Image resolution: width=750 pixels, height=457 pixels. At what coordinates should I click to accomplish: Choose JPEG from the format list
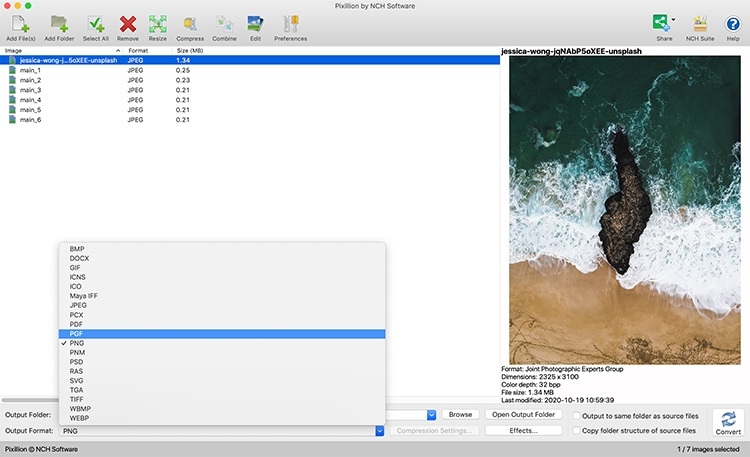[79, 305]
